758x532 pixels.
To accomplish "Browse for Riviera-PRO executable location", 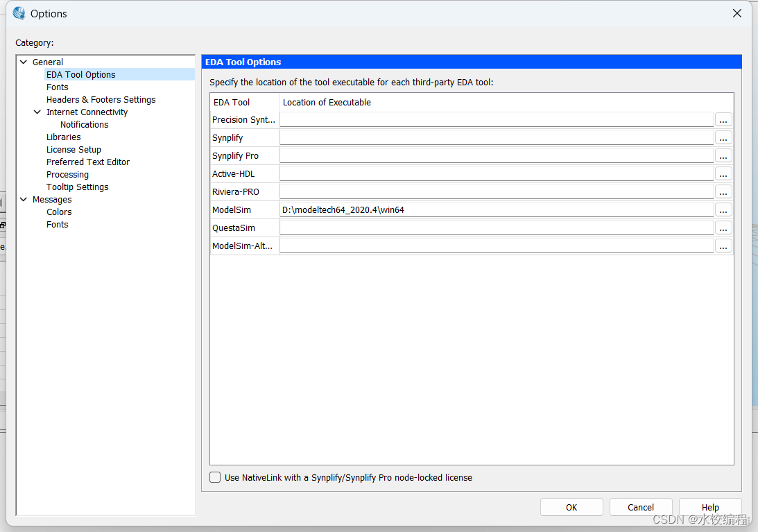I will click(x=723, y=192).
